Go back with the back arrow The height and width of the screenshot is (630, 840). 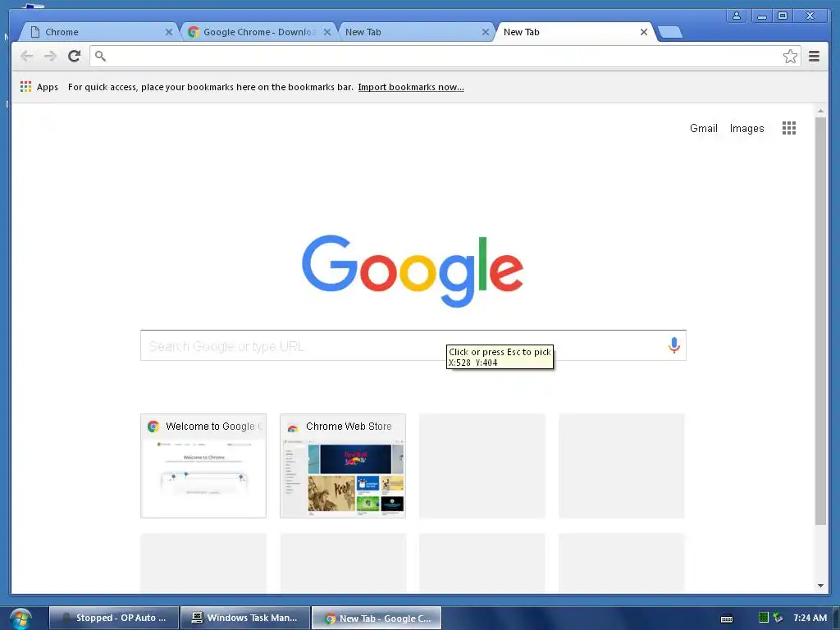coord(27,57)
